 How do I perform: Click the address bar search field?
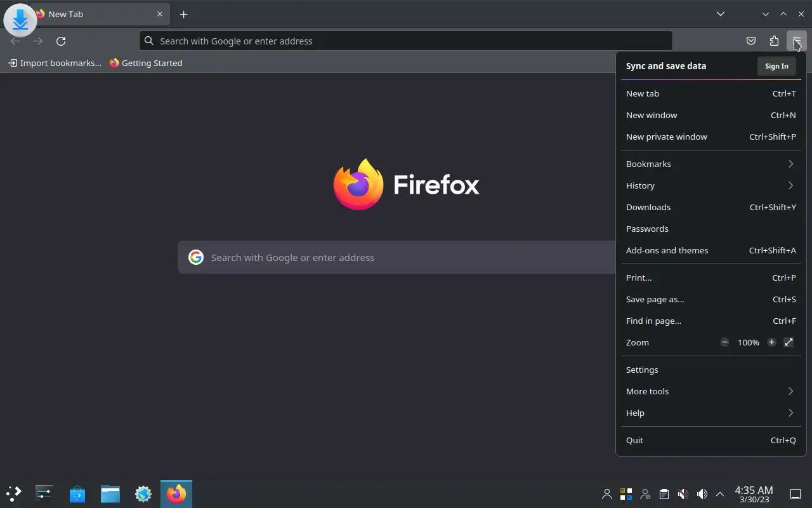pos(406,41)
